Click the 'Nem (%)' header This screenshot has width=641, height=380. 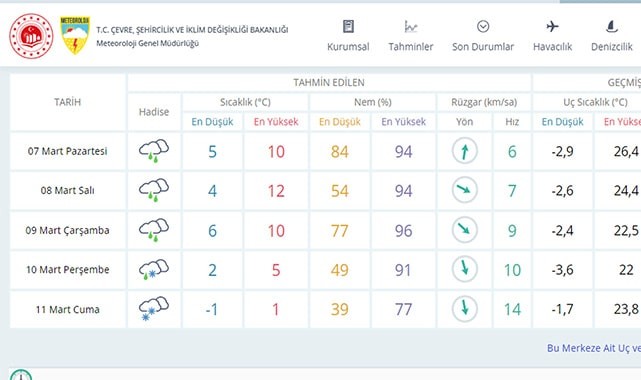[x=373, y=102]
